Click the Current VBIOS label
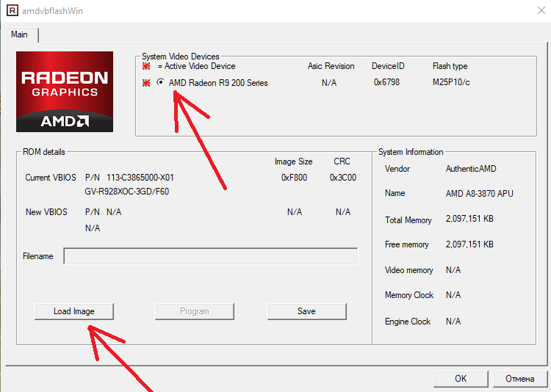This screenshot has height=392, width=551. point(51,178)
